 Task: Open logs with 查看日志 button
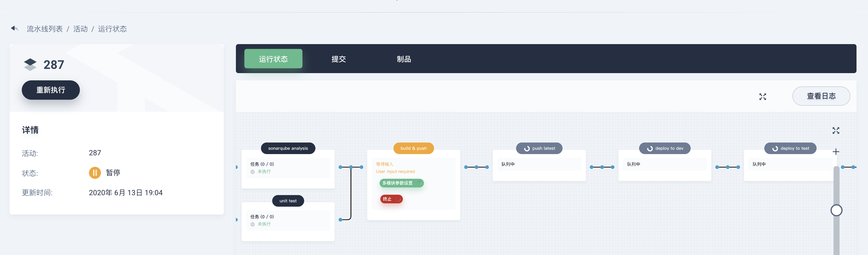pos(821,96)
